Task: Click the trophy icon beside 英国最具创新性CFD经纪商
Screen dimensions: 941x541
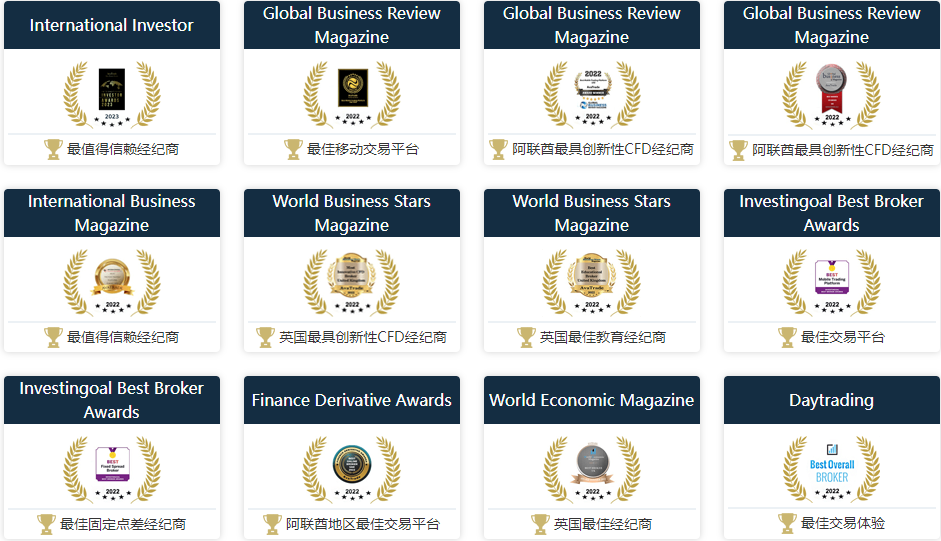Action: (x=265, y=337)
